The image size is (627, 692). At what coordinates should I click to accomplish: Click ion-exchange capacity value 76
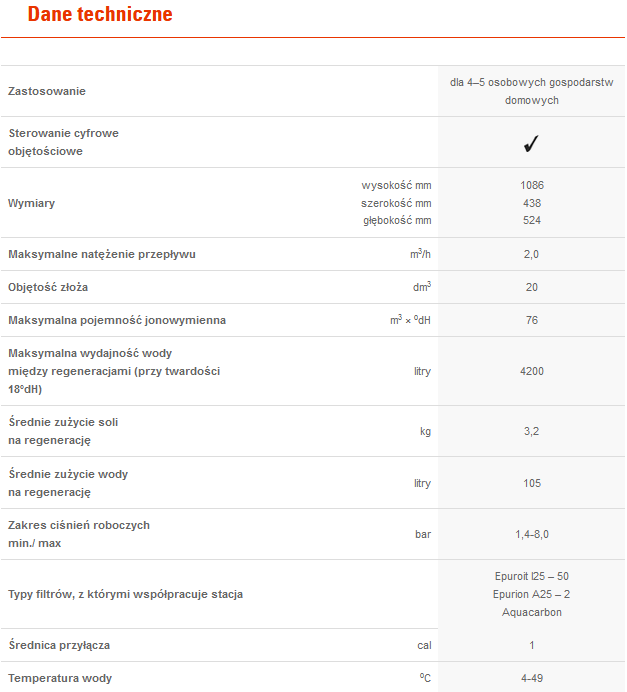[x=532, y=320]
